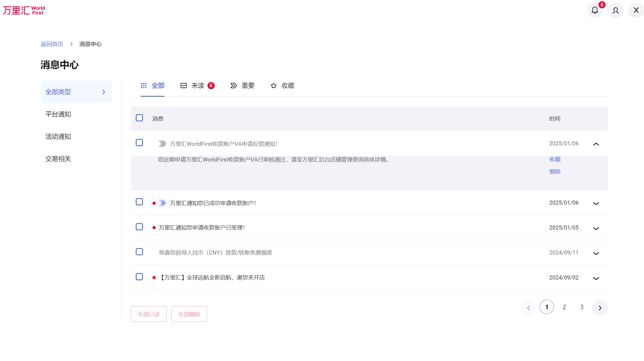Image resolution: width=644 pixels, height=361 pixels.
Task: Click the envelope icon on 未读 tab
Action: tap(183, 86)
